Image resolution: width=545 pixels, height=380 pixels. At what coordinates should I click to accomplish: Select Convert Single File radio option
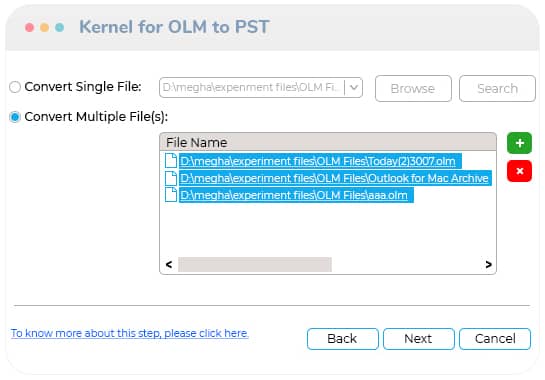(x=15, y=87)
